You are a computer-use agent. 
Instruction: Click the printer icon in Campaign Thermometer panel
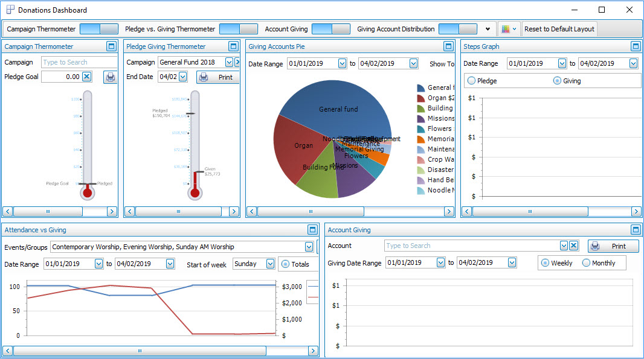pyautogui.click(x=110, y=77)
